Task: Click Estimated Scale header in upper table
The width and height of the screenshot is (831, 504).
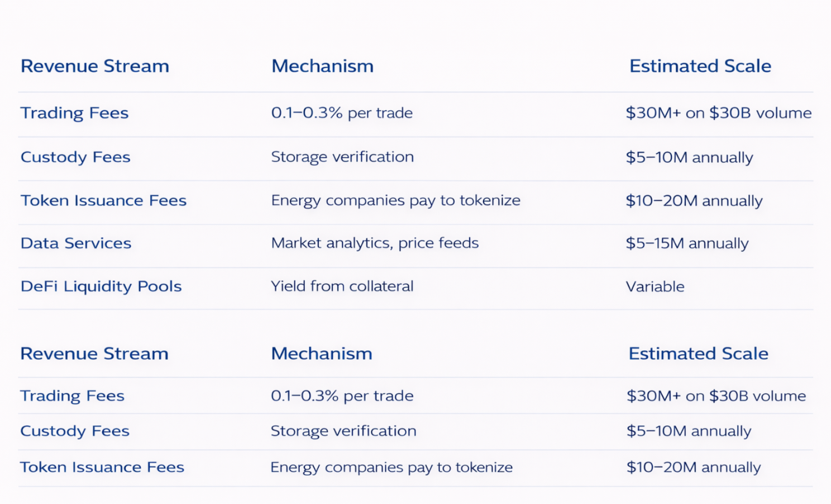Action: pyautogui.click(x=700, y=66)
